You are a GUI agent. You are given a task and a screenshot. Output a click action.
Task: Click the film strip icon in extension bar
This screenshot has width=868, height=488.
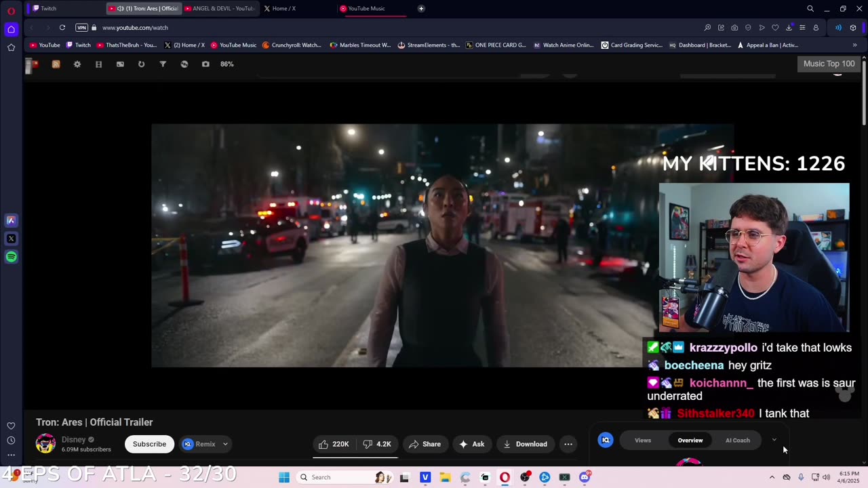coord(98,64)
